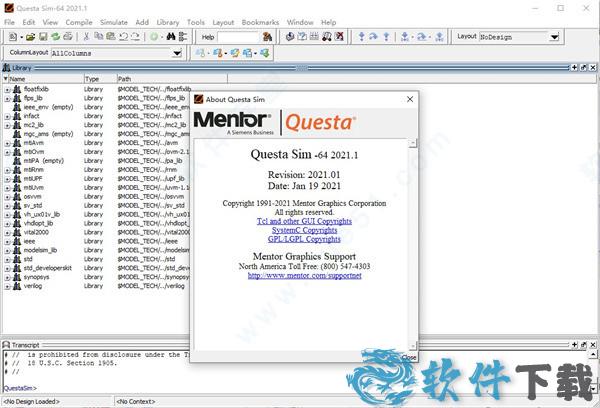
Task: Click the Path column header
Action: [172, 79]
